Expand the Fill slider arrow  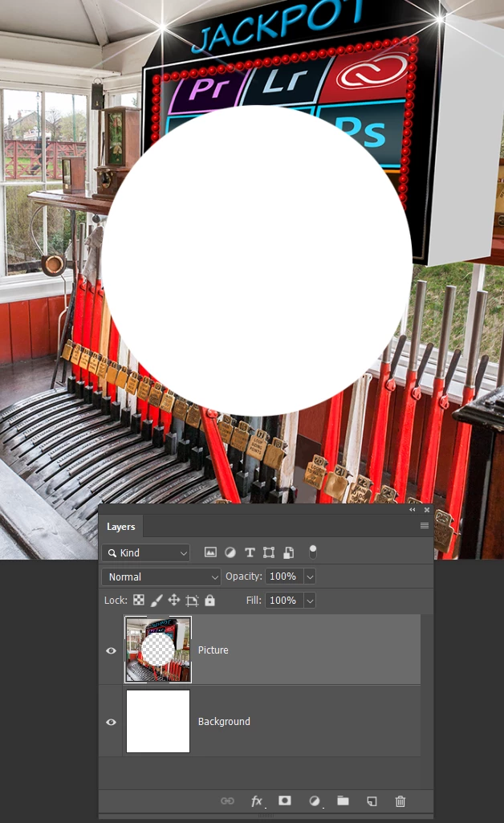[x=310, y=600]
